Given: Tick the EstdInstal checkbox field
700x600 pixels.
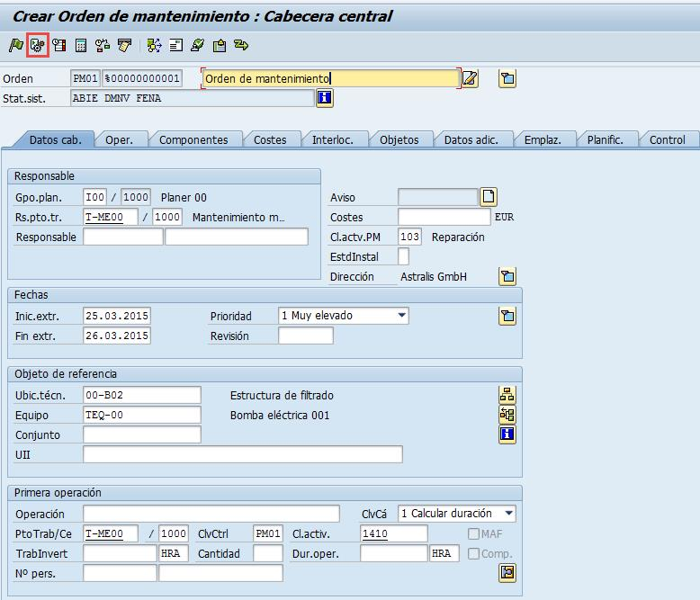Looking at the screenshot, I should (x=403, y=256).
